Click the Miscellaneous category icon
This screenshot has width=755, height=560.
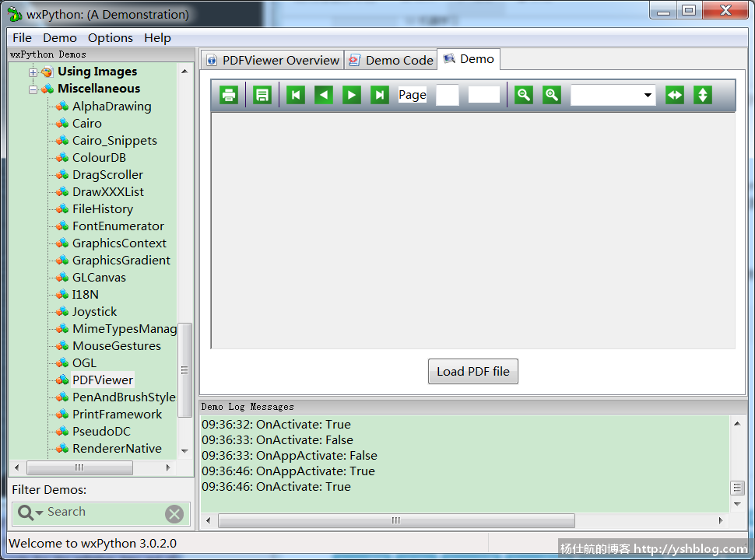47,89
